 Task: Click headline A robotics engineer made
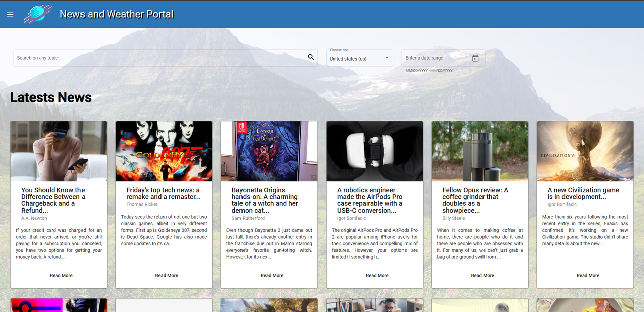371,200
